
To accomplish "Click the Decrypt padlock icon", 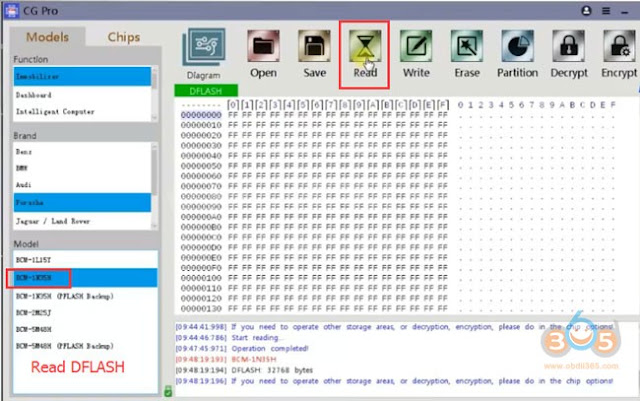I will pyautogui.click(x=569, y=46).
